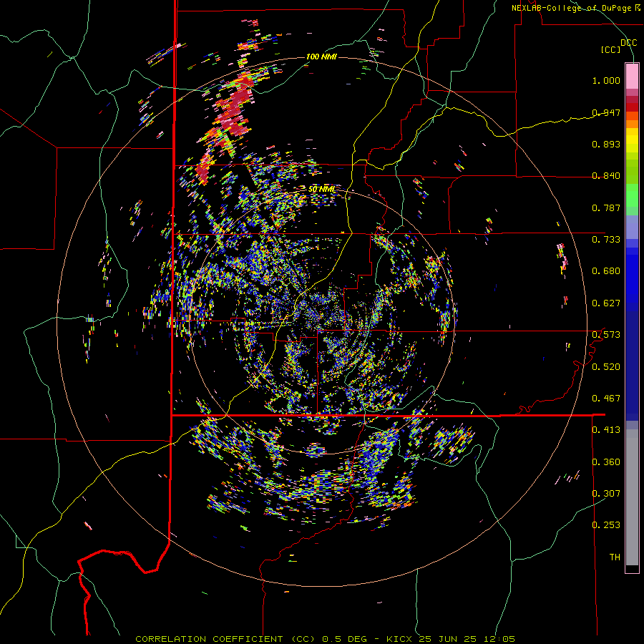644x644 pixels.
Task: Select the 0.840 legend value
Action: [x=606, y=176]
